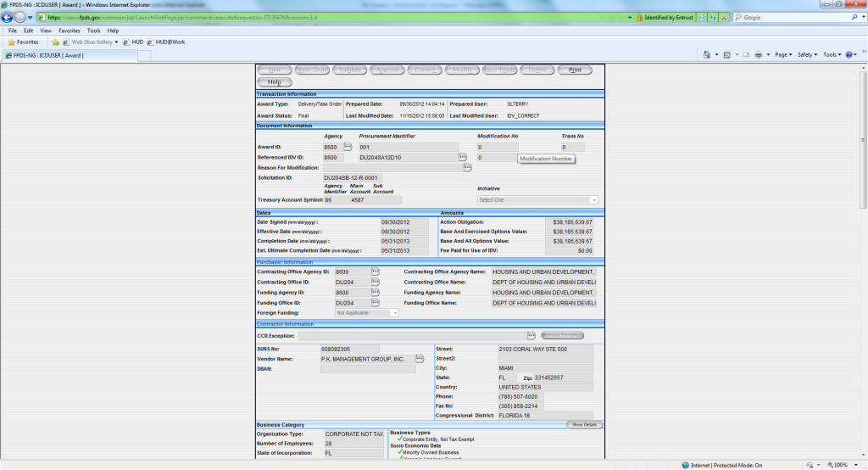The height and width of the screenshot is (470, 868).
Task: Click the printer icon in command bar
Action: (759, 55)
